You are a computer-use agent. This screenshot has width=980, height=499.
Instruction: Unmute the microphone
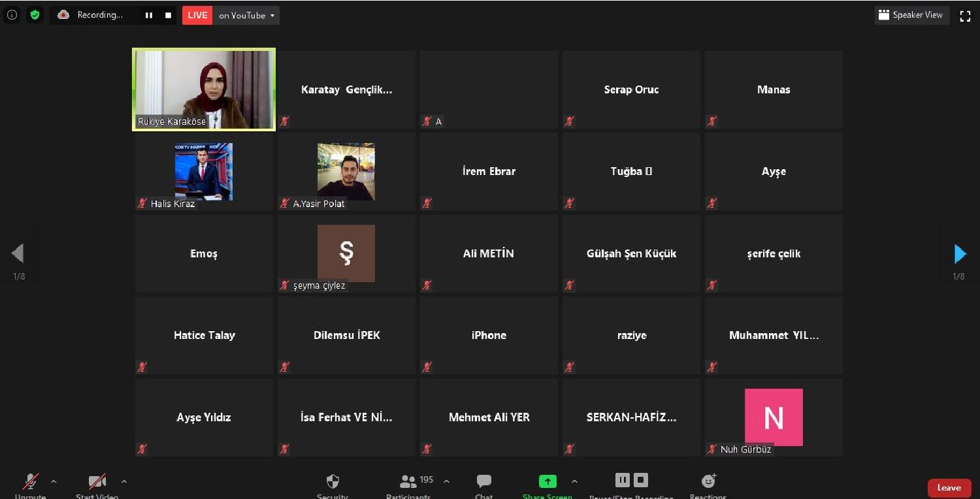(x=30, y=483)
